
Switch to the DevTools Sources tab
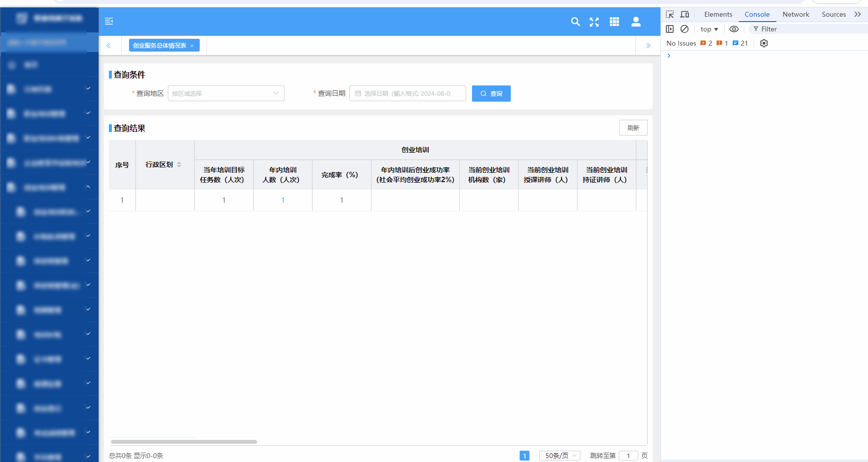pyautogui.click(x=834, y=14)
